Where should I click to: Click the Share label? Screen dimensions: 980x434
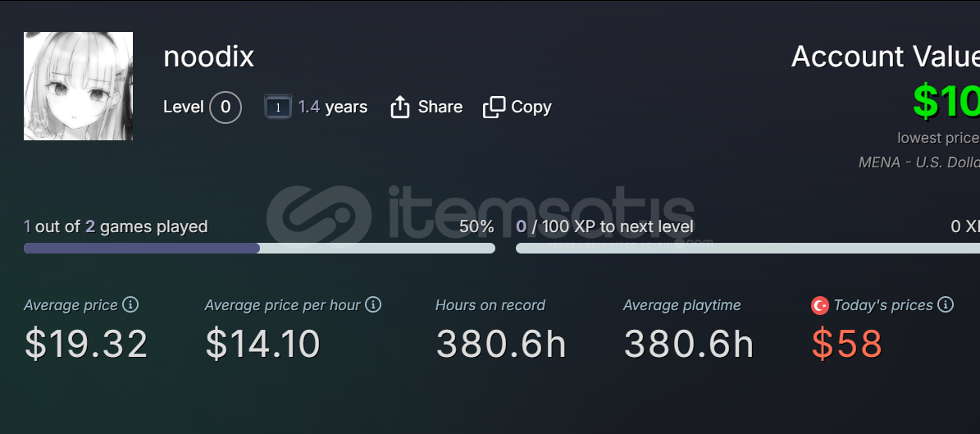click(440, 107)
